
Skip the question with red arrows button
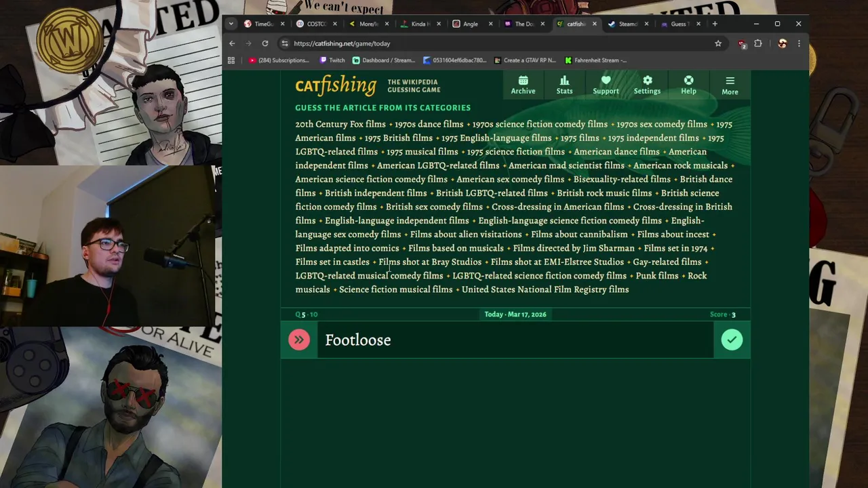coord(299,340)
